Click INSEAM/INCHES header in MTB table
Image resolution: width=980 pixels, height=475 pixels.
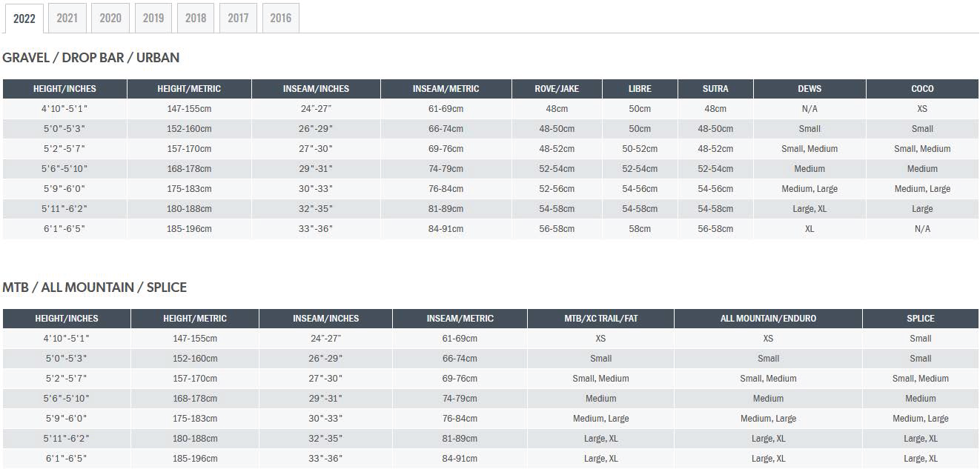(x=325, y=319)
